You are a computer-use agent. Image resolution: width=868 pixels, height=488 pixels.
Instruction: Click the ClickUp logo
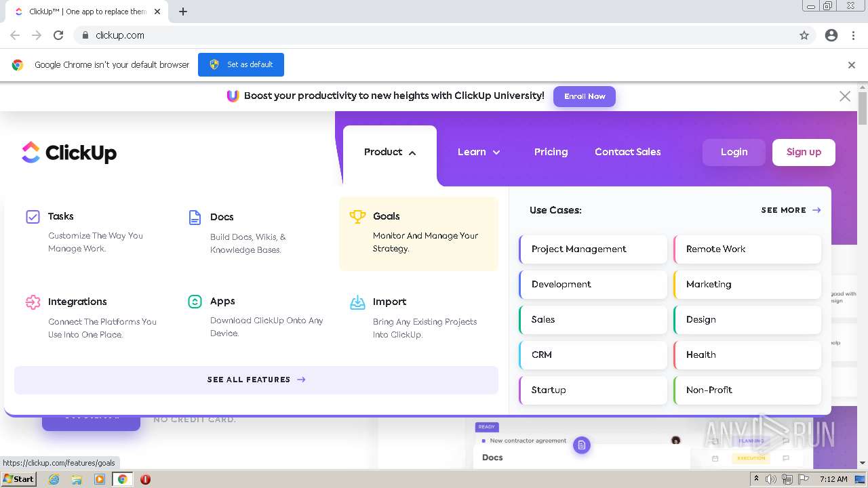[69, 152]
